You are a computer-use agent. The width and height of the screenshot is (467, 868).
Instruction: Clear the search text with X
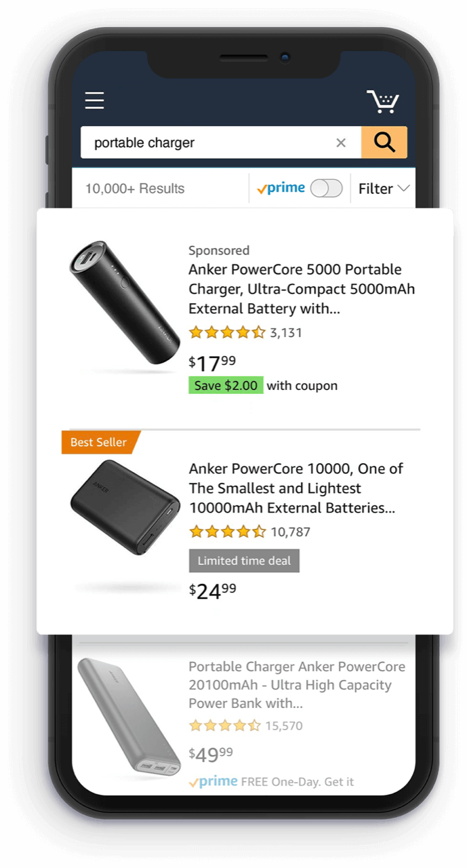341,142
